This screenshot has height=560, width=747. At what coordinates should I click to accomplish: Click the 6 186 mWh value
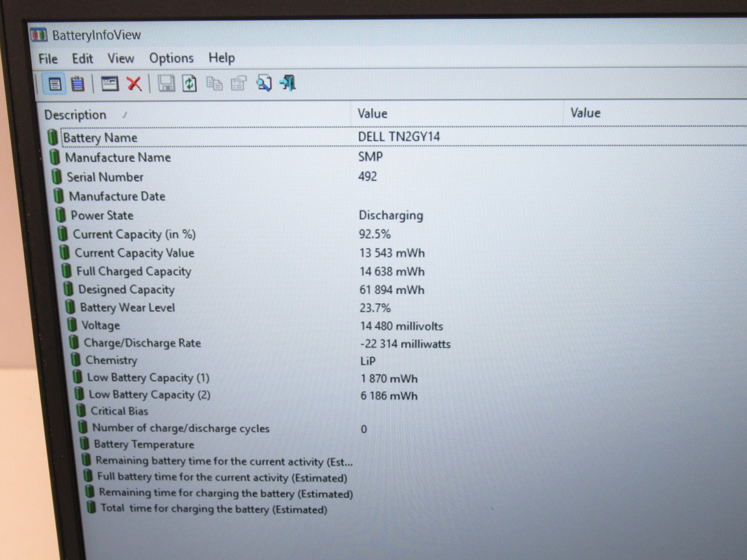pyautogui.click(x=389, y=396)
